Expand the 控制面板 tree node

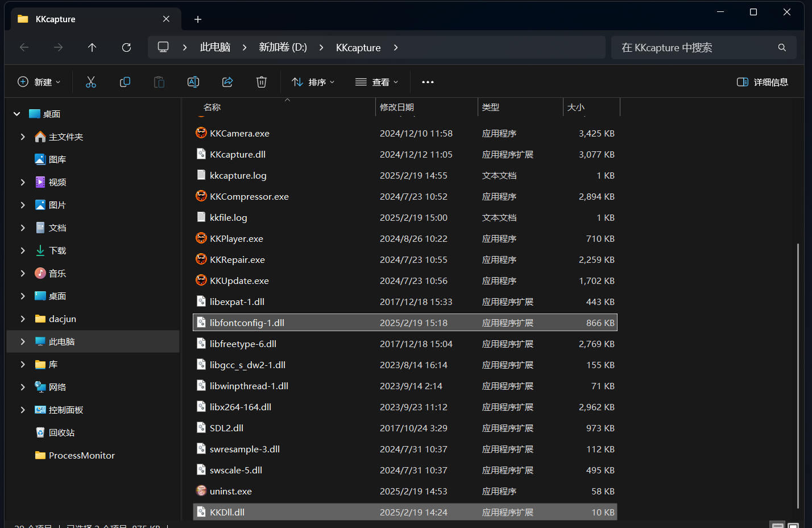coord(23,410)
